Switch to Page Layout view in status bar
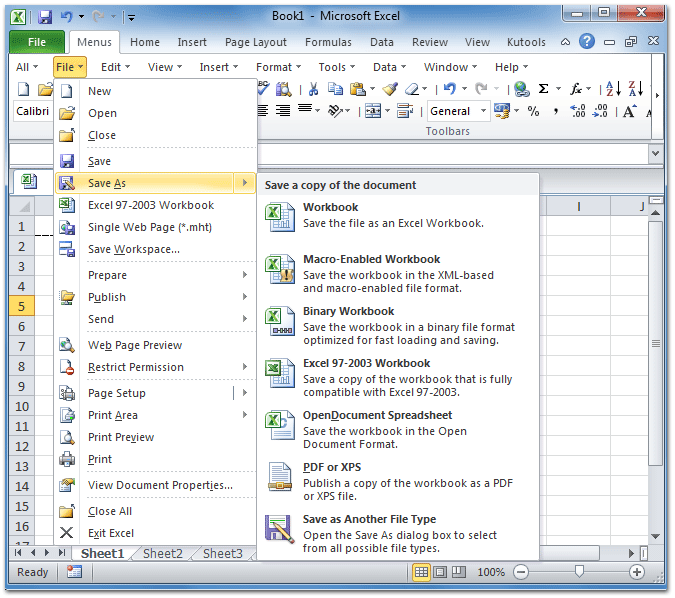 click(x=443, y=572)
